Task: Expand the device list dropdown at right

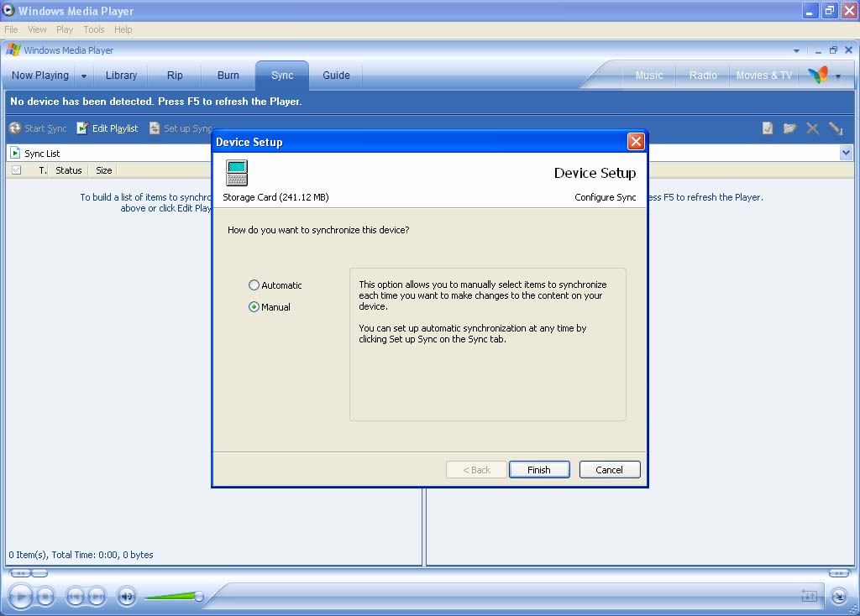Action: 845,153
